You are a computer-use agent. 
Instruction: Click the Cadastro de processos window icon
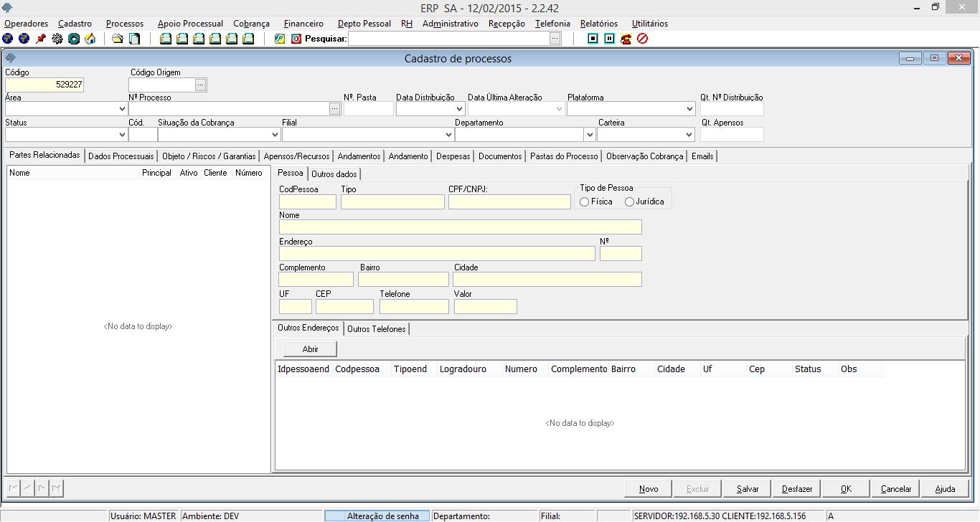click(11, 58)
